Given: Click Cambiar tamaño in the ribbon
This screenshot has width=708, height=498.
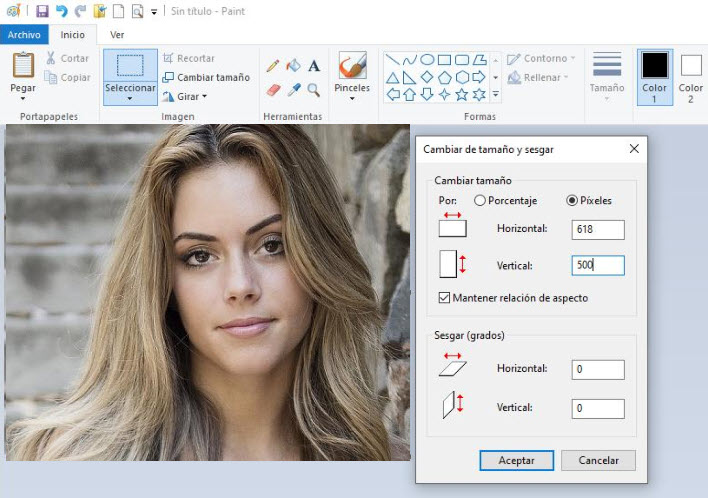Looking at the screenshot, I should point(206,77).
